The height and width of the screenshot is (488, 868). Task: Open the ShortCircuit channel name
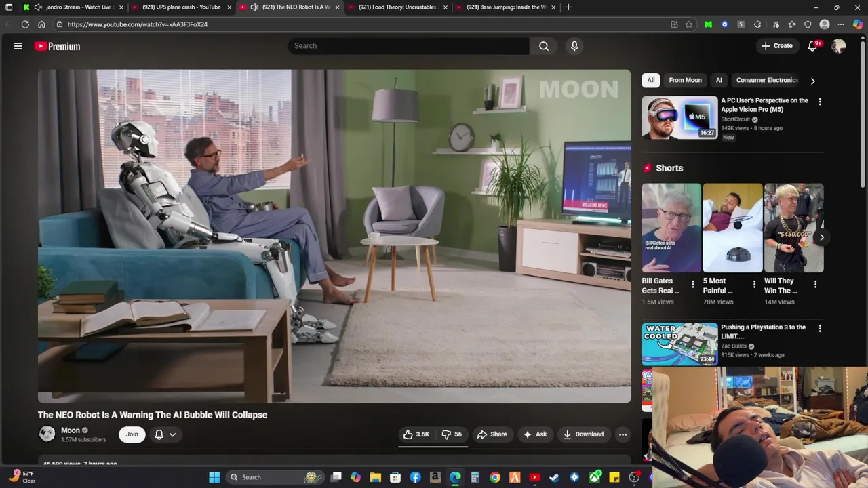pyautogui.click(x=735, y=119)
